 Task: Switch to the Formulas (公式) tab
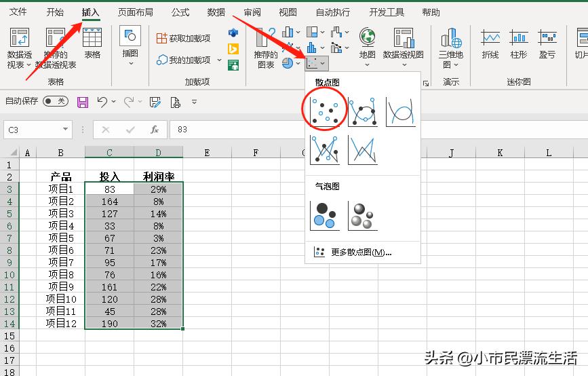click(x=180, y=12)
